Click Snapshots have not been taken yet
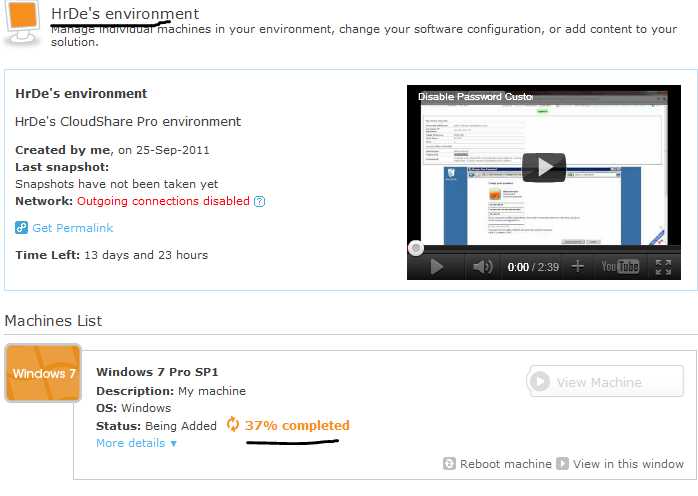The height and width of the screenshot is (496, 698). click(117, 184)
